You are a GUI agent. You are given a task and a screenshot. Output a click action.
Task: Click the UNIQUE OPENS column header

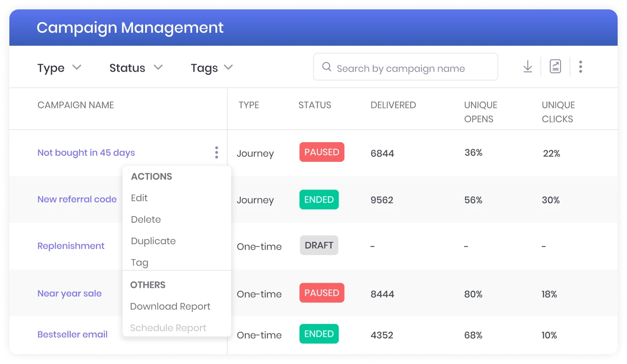tap(480, 112)
